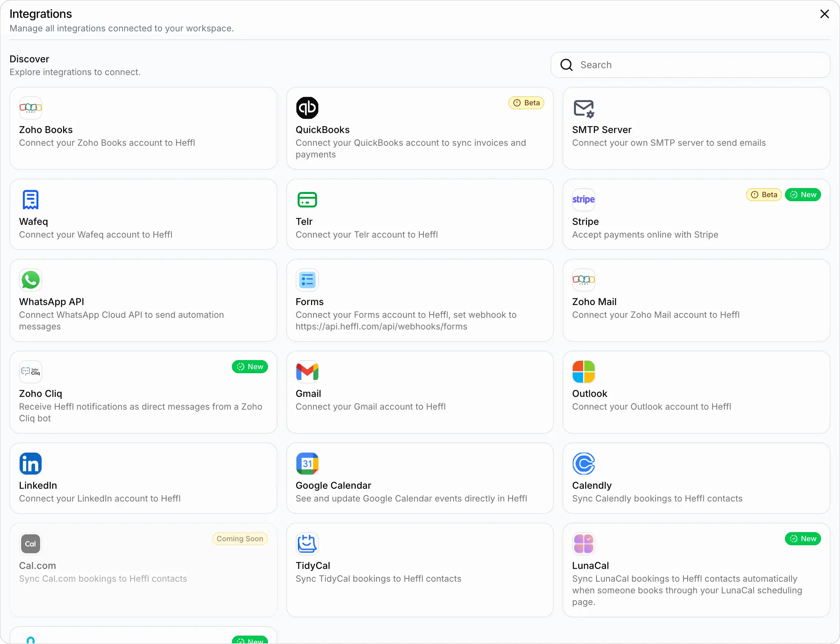Viewport: 840px width, 644px height.
Task: Open the LunaCal title
Action: [x=590, y=566]
